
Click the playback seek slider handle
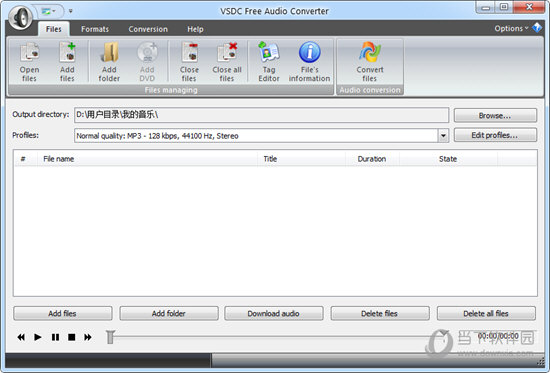(x=110, y=337)
